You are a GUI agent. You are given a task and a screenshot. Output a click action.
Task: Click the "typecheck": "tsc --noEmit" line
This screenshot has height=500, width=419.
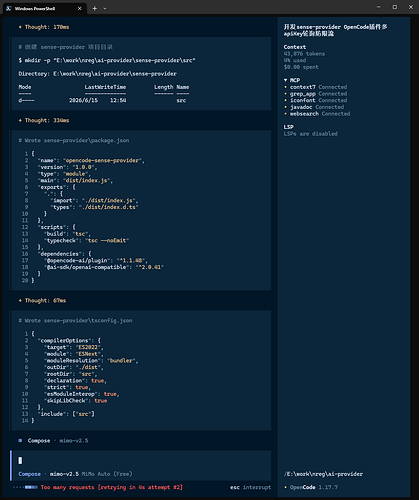point(86,240)
